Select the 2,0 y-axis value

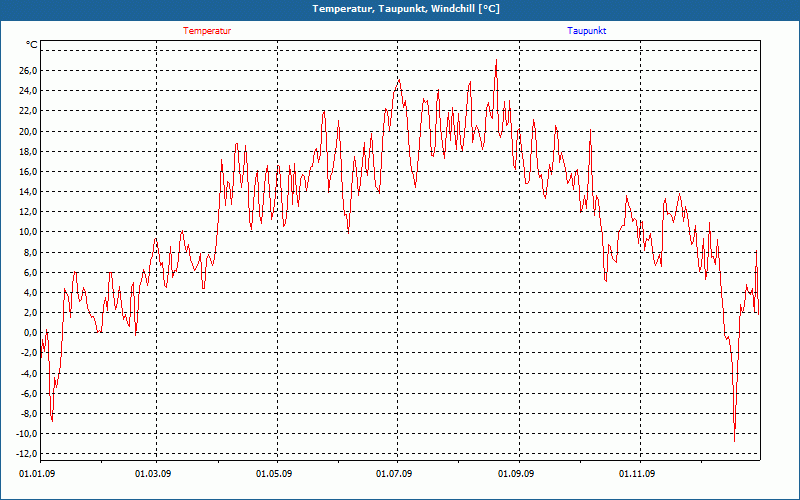[x=31, y=313]
